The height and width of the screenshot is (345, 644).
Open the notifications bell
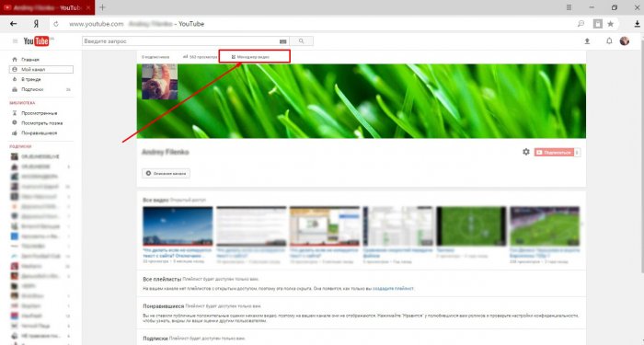click(x=609, y=40)
